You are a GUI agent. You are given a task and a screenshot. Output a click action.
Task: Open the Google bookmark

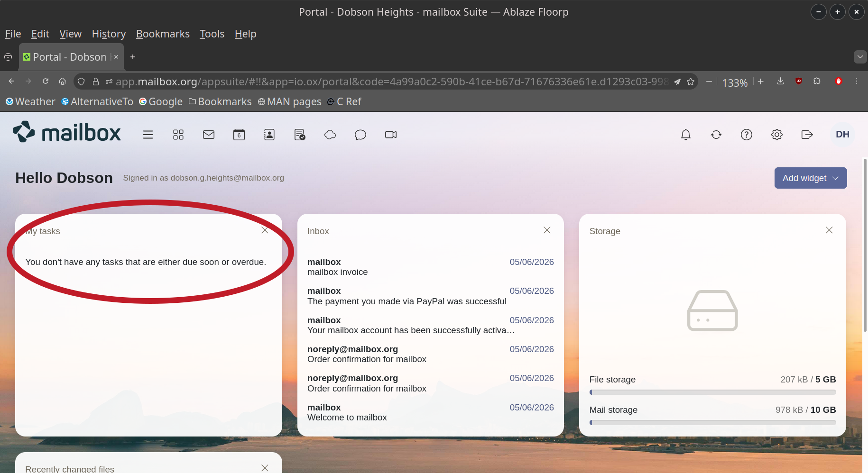click(161, 101)
